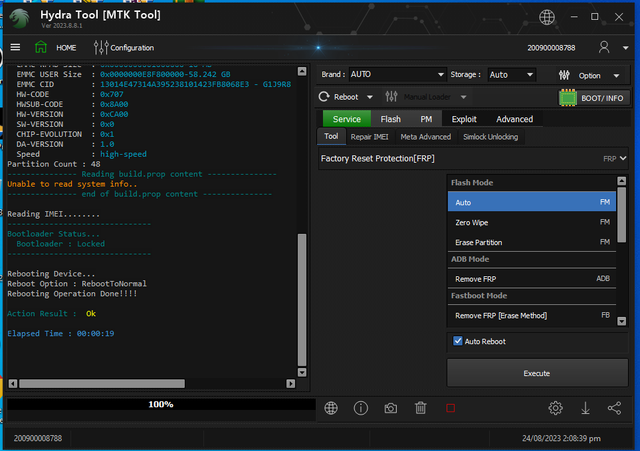Click the status bar 200900008788 entry

click(38, 438)
